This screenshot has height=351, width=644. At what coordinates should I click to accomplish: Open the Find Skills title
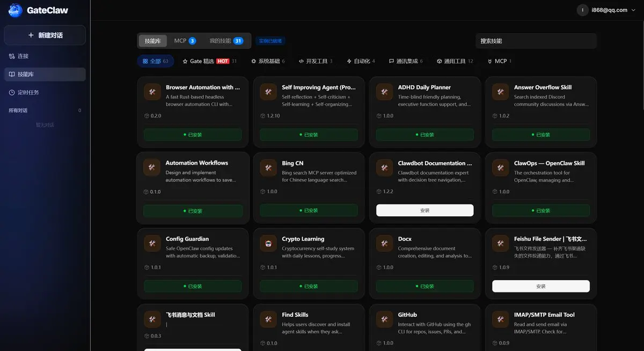295,315
